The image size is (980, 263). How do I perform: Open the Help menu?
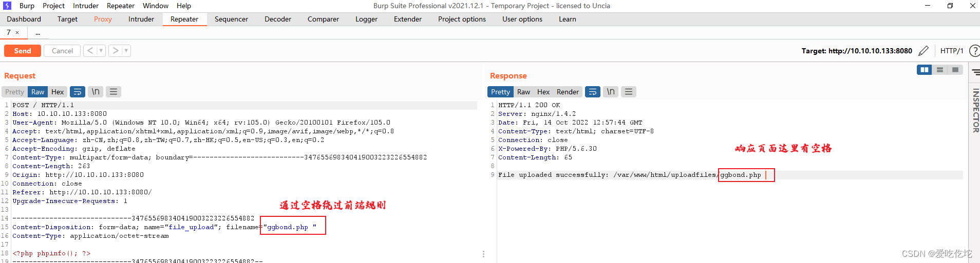click(184, 6)
